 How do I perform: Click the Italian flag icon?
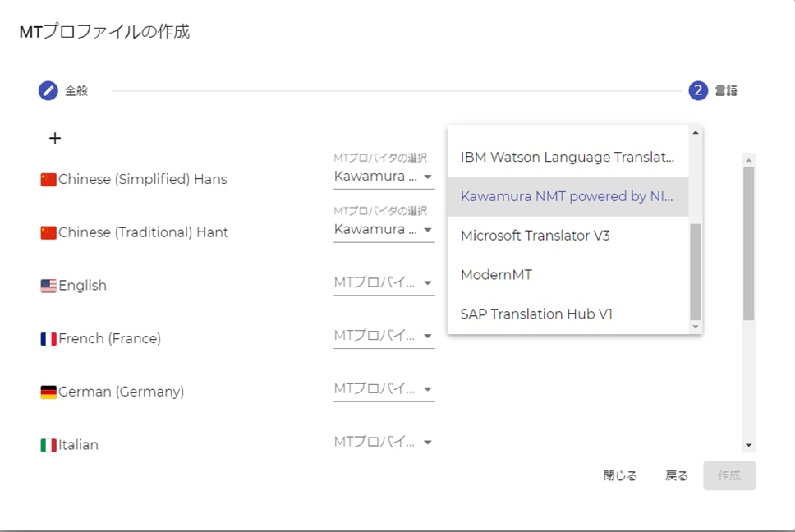point(48,445)
